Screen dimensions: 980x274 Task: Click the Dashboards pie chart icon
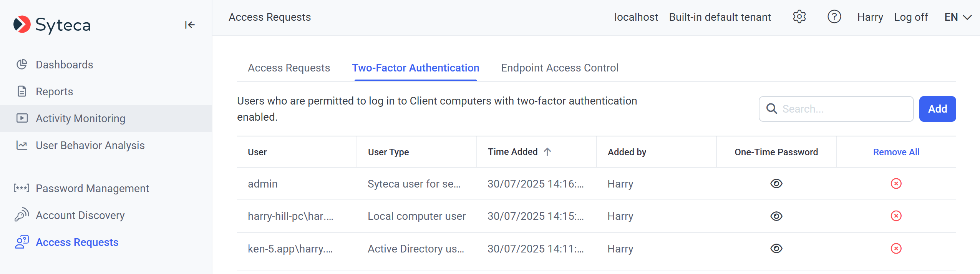(22, 65)
